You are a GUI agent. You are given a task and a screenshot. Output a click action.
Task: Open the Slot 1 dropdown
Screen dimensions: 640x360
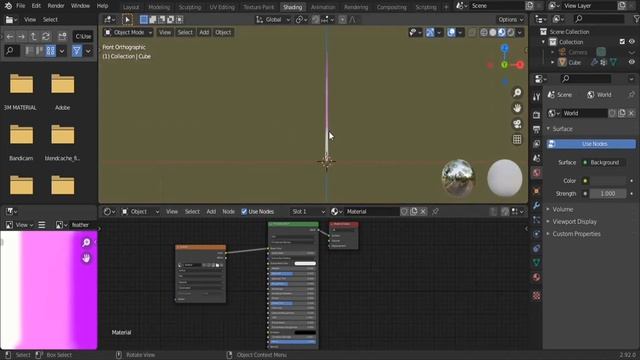(x=307, y=211)
